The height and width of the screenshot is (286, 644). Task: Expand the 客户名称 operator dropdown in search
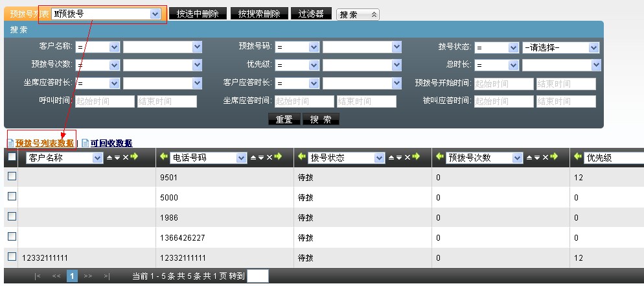[114, 47]
